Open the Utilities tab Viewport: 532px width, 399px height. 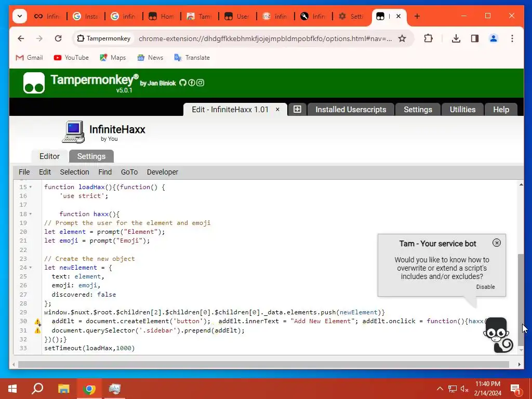point(462,109)
